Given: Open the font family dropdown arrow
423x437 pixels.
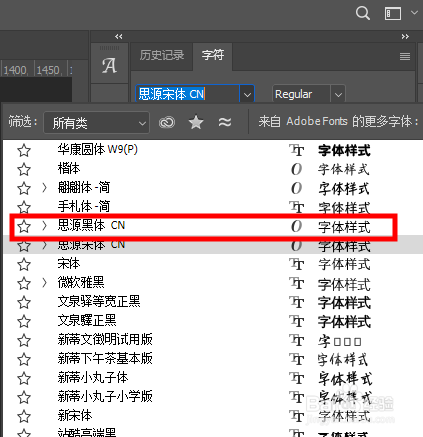Looking at the screenshot, I should point(247,95).
